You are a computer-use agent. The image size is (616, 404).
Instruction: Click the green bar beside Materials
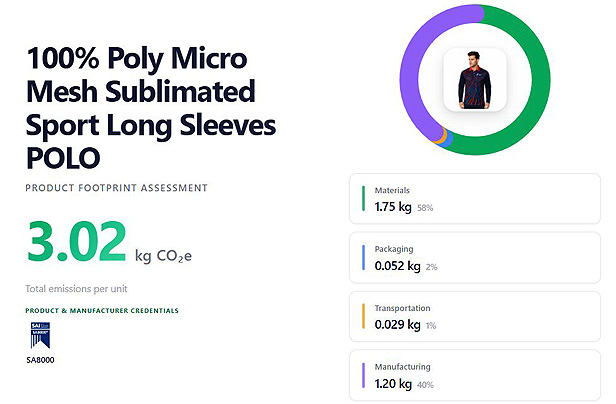click(x=363, y=198)
